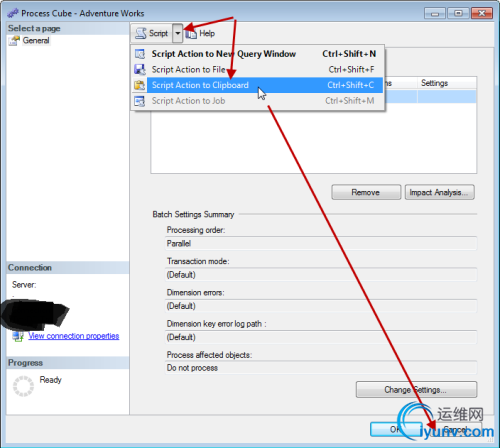This screenshot has height=448, width=500.
Task: Click the connection properties icon
Action: pyautogui.click(x=18, y=336)
